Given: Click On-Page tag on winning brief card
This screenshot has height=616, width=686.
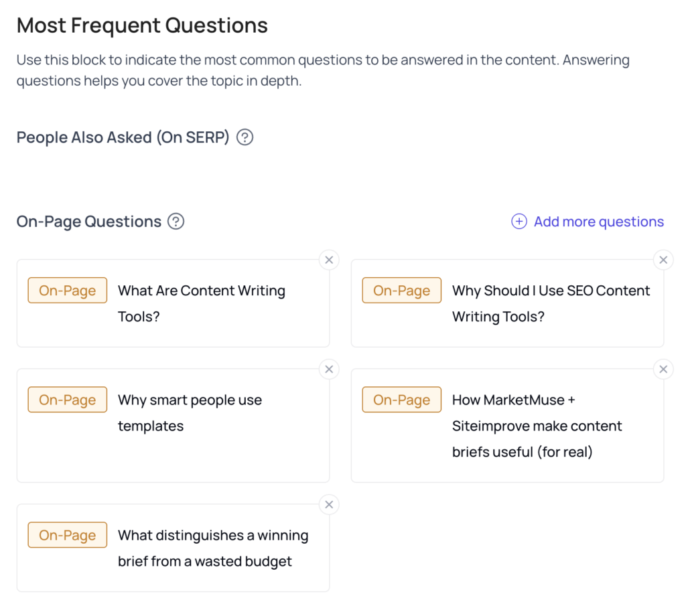Looking at the screenshot, I should pyautogui.click(x=68, y=535).
